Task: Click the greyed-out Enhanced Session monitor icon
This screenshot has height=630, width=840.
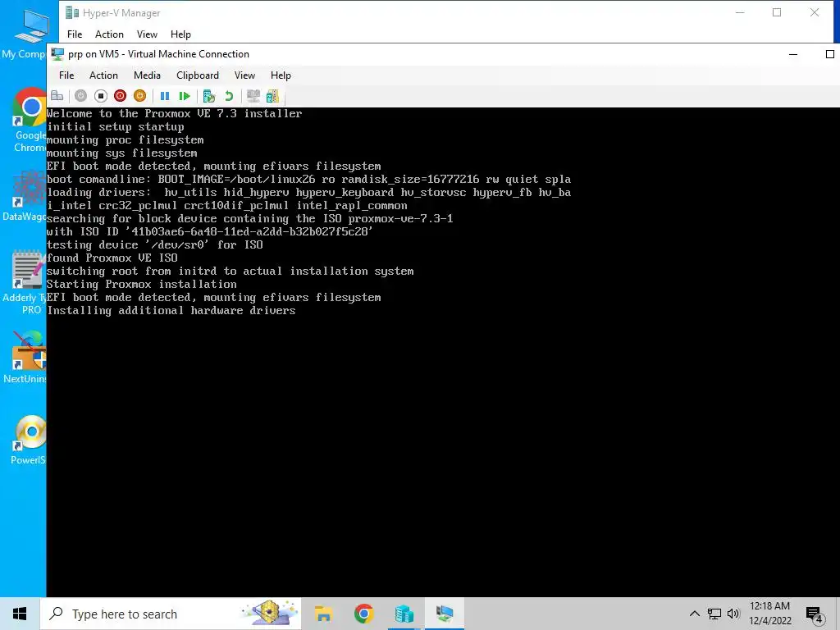Action: [253, 96]
